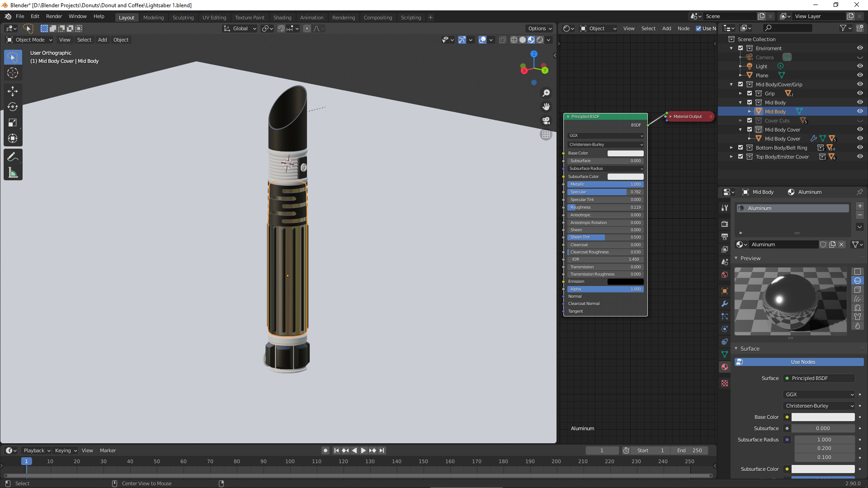Select the Annotate pencil tool
868x488 pixels.
click(x=13, y=157)
